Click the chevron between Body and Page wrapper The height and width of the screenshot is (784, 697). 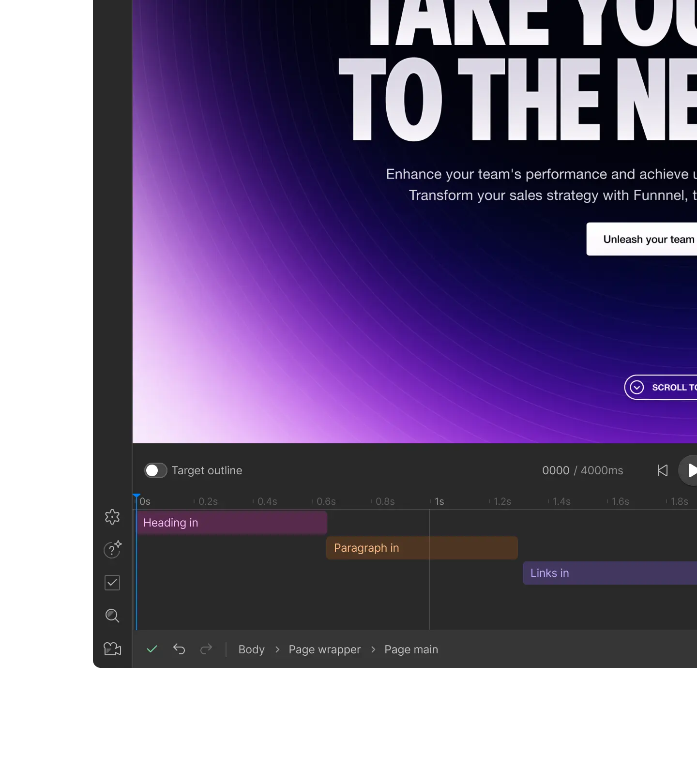[277, 649]
